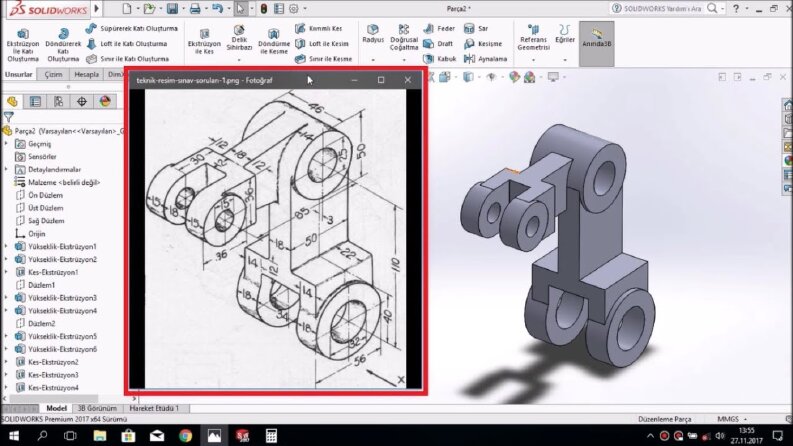This screenshot has width=793, height=446.
Task: Open Chrome from the taskbar
Action: pyautogui.click(x=185, y=435)
